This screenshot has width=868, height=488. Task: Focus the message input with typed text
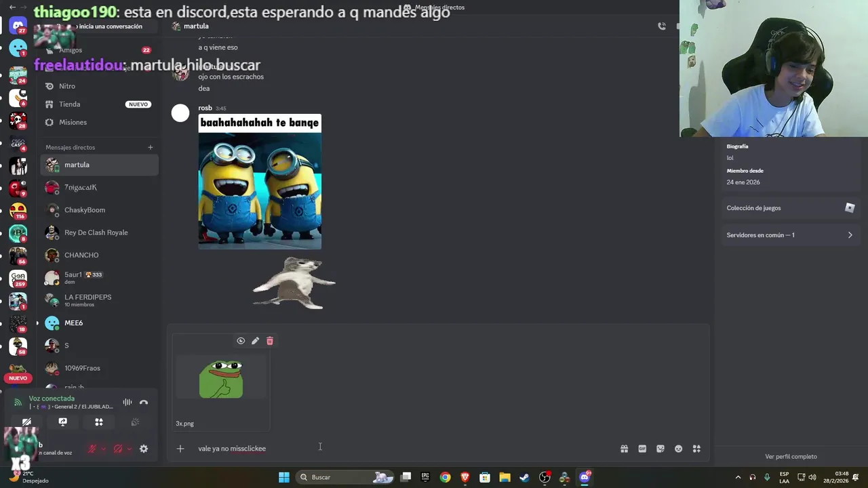coord(406,449)
